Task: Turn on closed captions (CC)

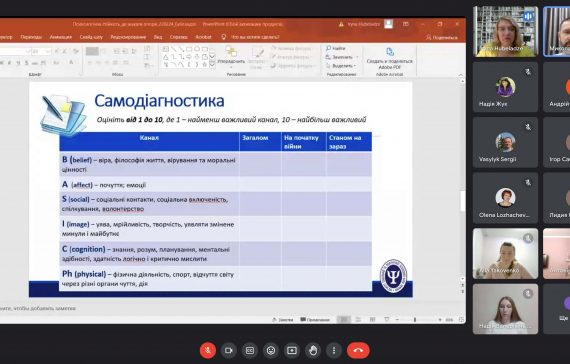Action: [x=250, y=351]
